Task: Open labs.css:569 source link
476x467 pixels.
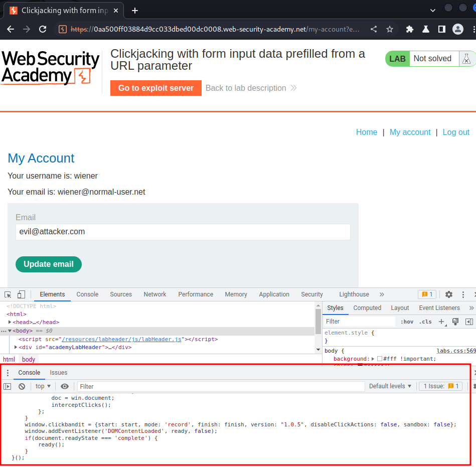Action: (456, 351)
